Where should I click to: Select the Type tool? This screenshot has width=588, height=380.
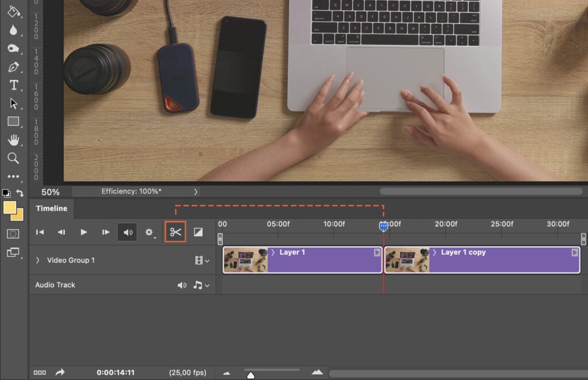coord(14,85)
